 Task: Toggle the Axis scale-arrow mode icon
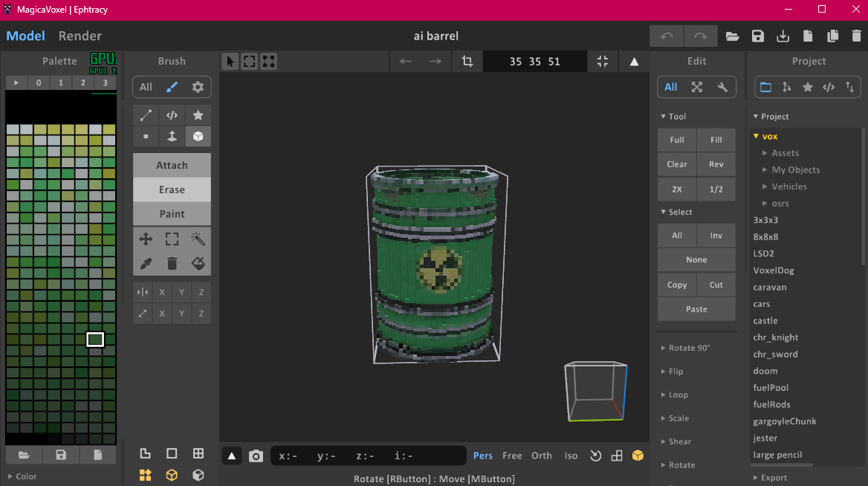pyautogui.click(x=143, y=314)
